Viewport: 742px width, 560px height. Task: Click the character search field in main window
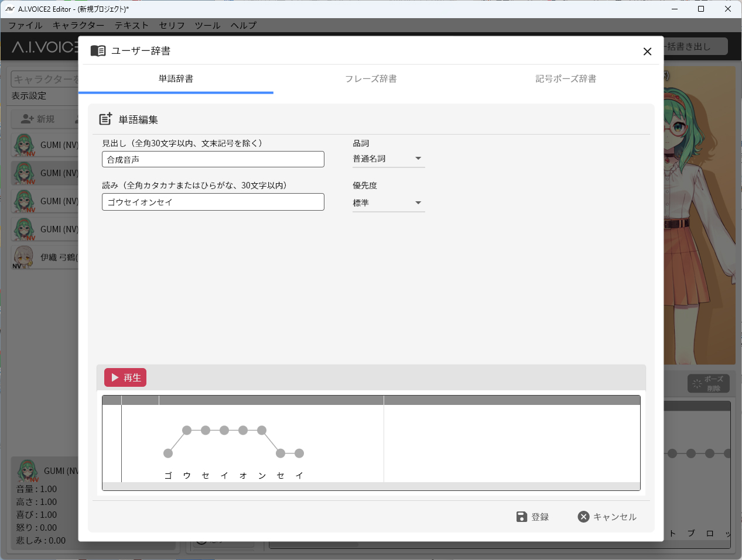pos(45,79)
